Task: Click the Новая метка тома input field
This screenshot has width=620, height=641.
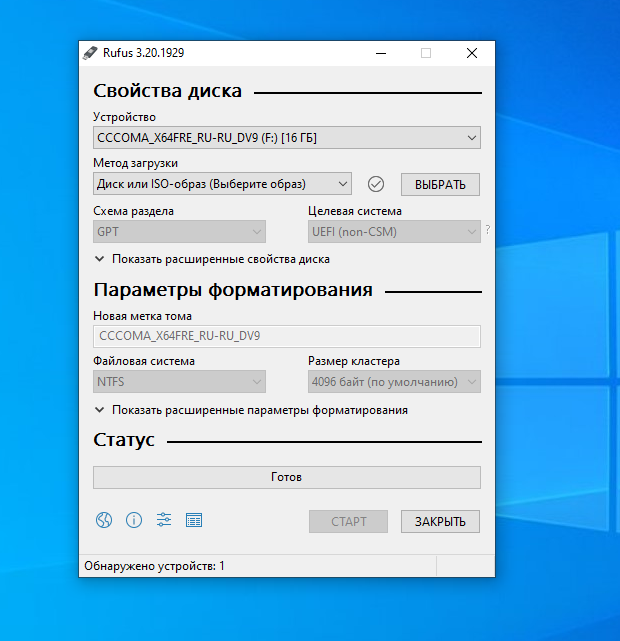Action: (287, 336)
